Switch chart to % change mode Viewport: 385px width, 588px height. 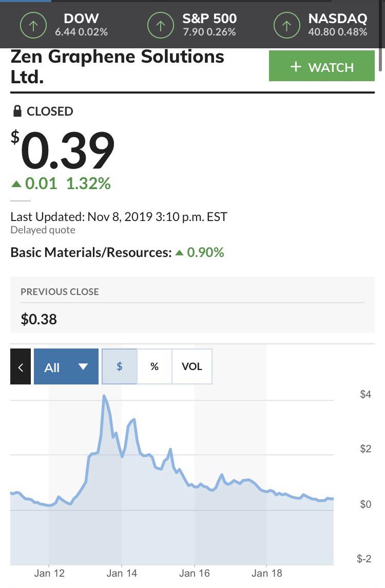(155, 366)
